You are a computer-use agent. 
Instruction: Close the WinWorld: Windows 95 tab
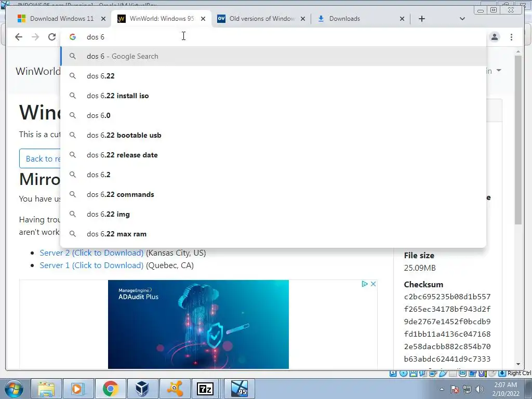click(203, 19)
